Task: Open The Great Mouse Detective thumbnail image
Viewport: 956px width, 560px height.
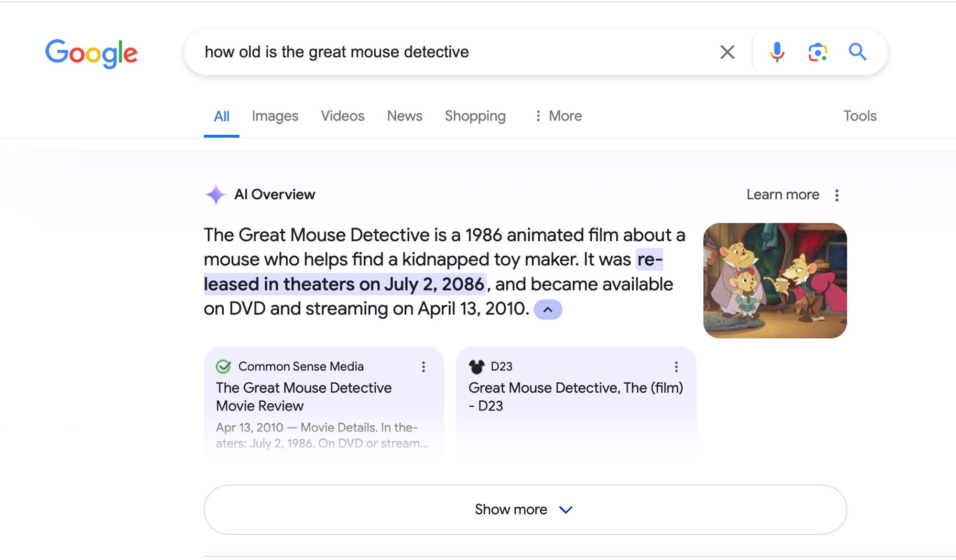Action: pos(775,280)
